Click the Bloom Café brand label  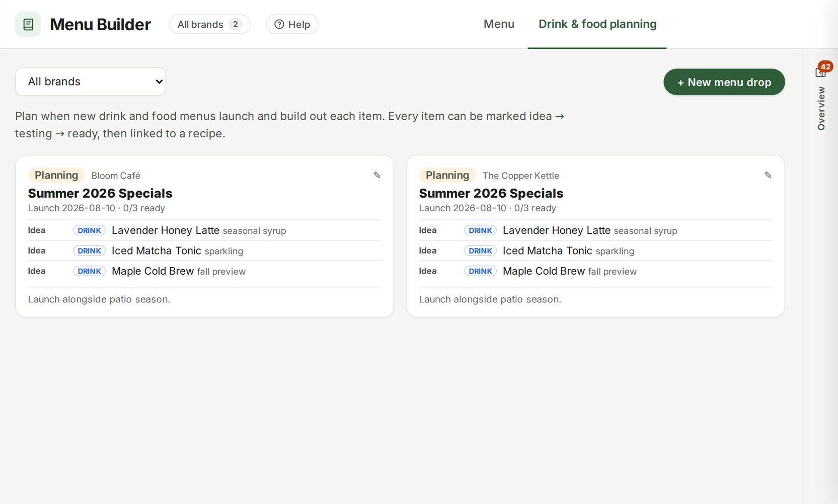coord(116,176)
